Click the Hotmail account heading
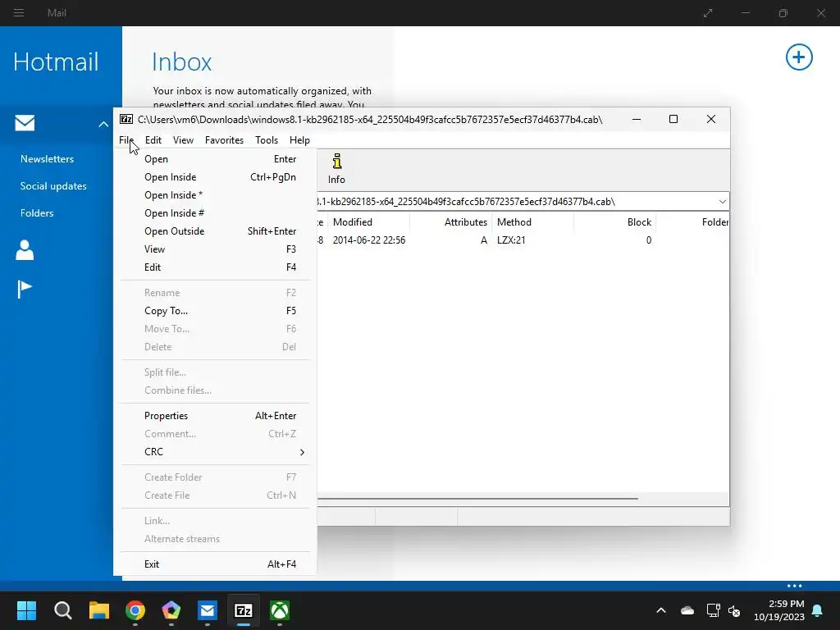The width and height of the screenshot is (840, 630). [56, 62]
